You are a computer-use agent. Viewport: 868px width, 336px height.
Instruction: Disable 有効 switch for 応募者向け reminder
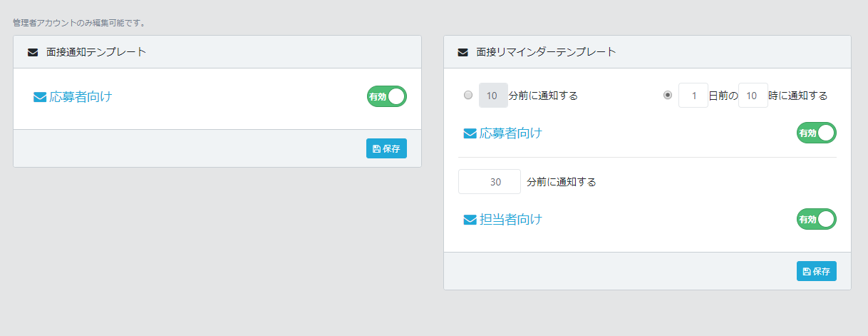[x=816, y=133]
